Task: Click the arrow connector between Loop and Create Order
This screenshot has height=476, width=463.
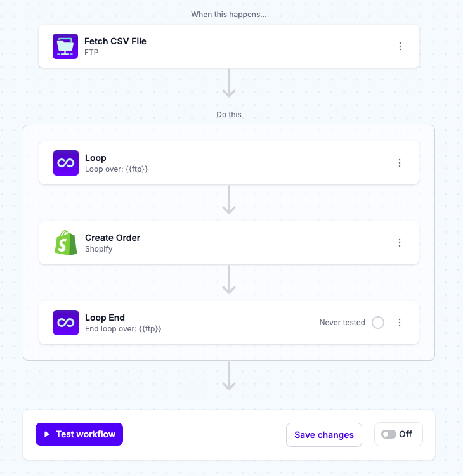Action: pyautogui.click(x=229, y=200)
